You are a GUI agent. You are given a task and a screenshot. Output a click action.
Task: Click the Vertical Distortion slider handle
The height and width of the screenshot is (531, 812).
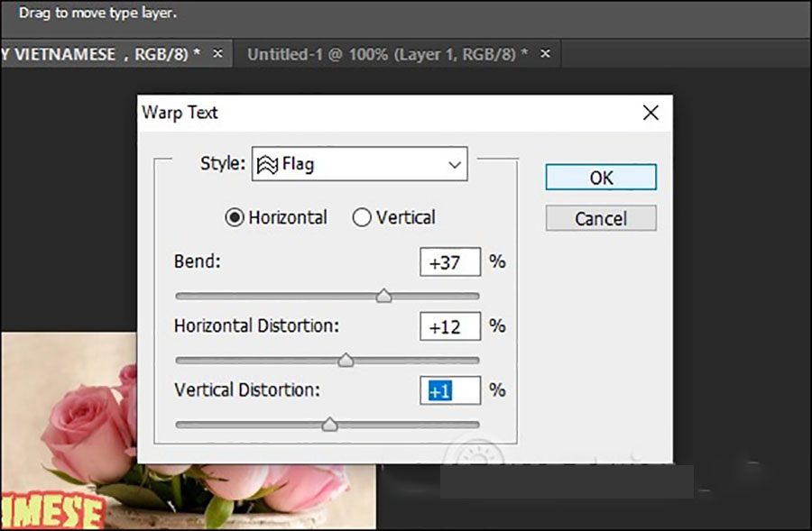(329, 425)
